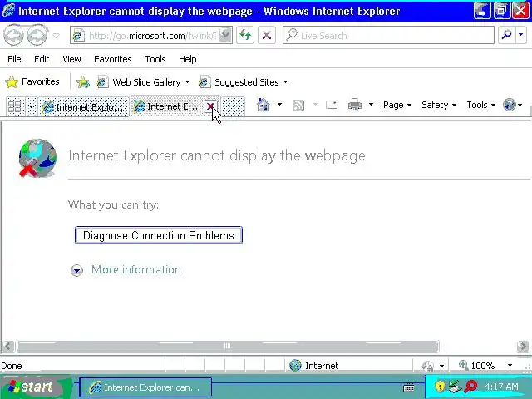
Task: Open the File menu
Action: [x=14, y=59]
